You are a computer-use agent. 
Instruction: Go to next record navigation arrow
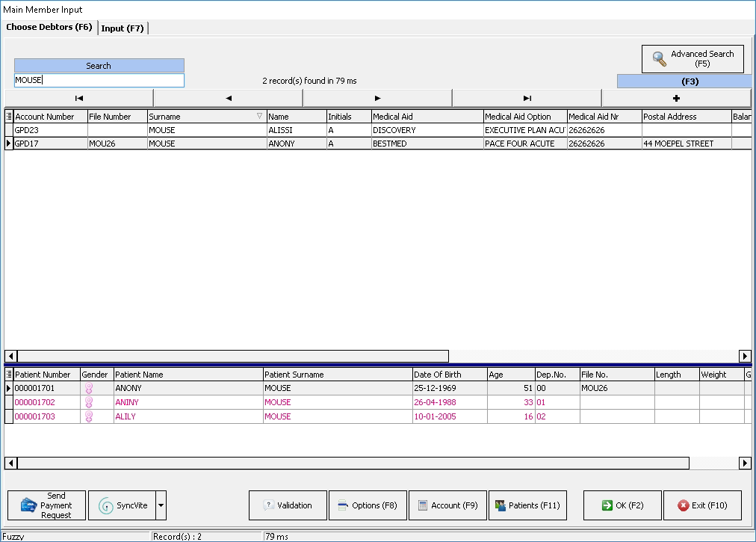click(377, 98)
